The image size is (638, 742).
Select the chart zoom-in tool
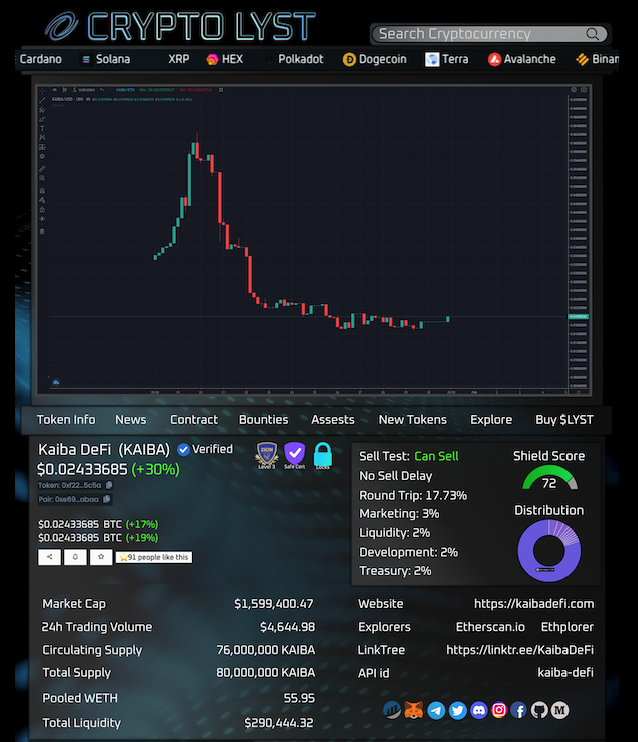pos(42,178)
